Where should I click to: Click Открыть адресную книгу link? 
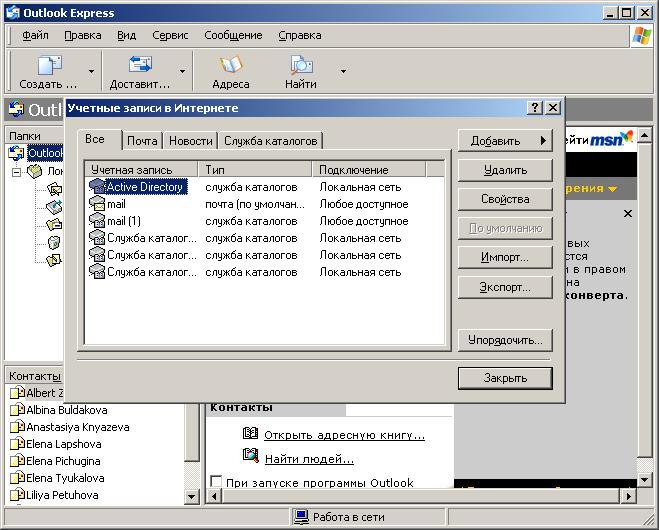344,435
